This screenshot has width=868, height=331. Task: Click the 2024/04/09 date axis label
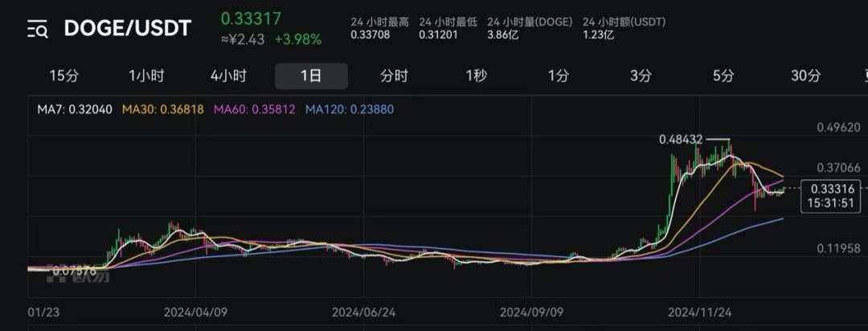[x=195, y=313]
